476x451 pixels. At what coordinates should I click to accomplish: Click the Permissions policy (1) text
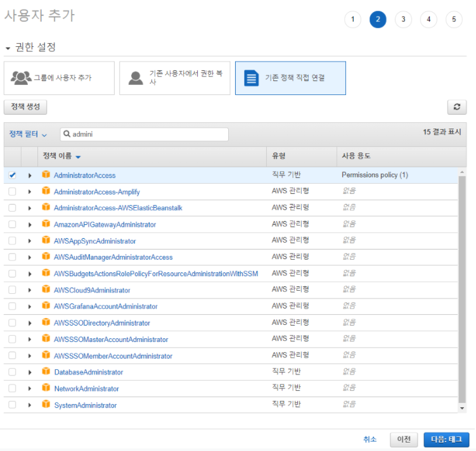(x=375, y=175)
